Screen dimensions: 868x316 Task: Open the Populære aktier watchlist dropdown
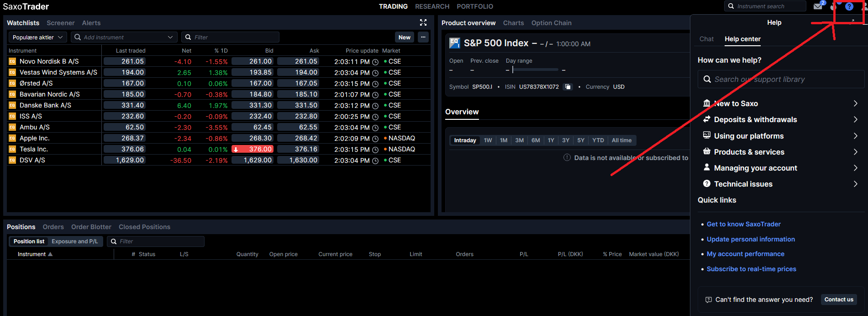click(38, 37)
